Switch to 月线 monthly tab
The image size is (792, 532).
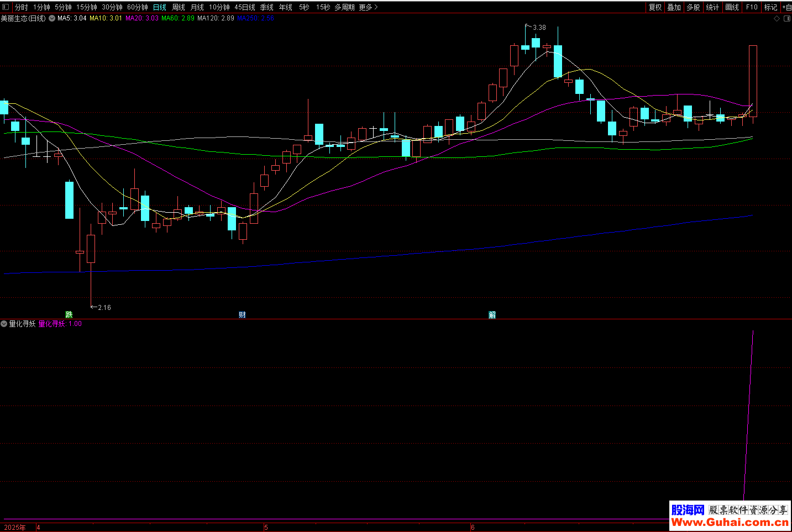[197, 7]
